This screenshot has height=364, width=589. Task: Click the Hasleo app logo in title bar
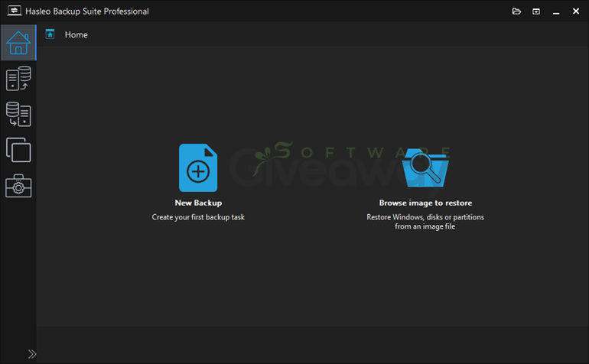tap(15, 11)
